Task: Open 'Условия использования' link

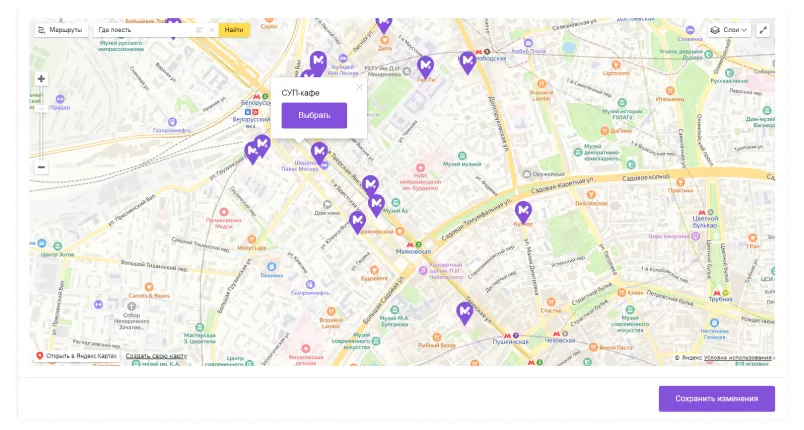Action: [738, 357]
